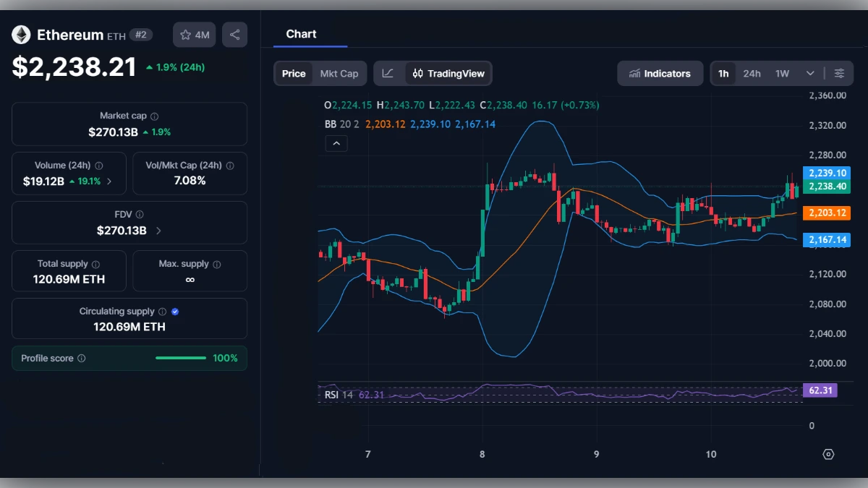
Task: Collapse the BB indicator legend arrow
Action: (336, 143)
